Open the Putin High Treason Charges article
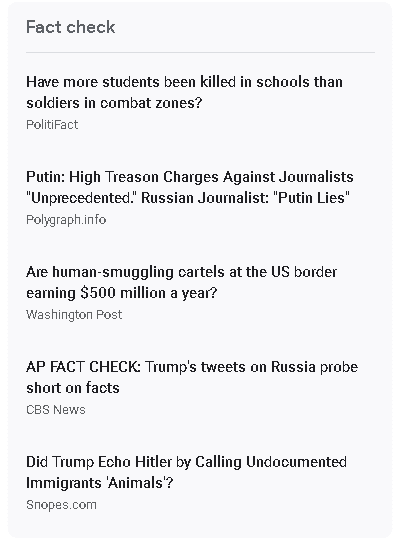This screenshot has width=414, height=539. pyautogui.click(x=190, y=187)
